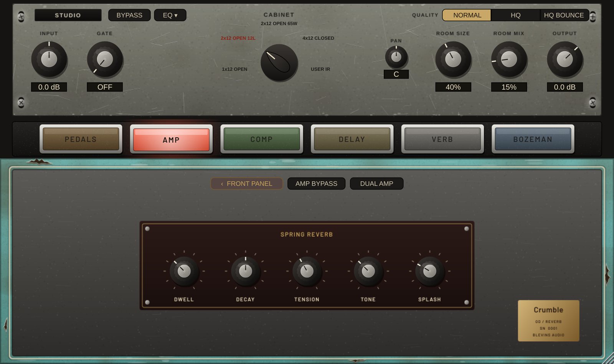Click the spring reverb Dwell knob
614x364 pixels.
pos(184,271)
